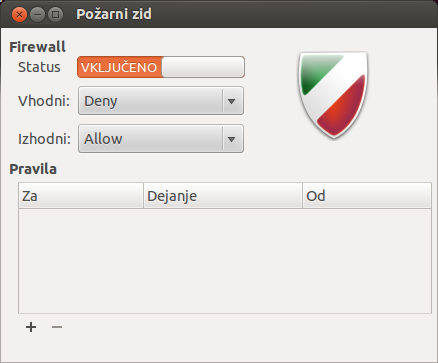Click the empty Pravila rules list area
438x363 pixels.
point(225,261)
